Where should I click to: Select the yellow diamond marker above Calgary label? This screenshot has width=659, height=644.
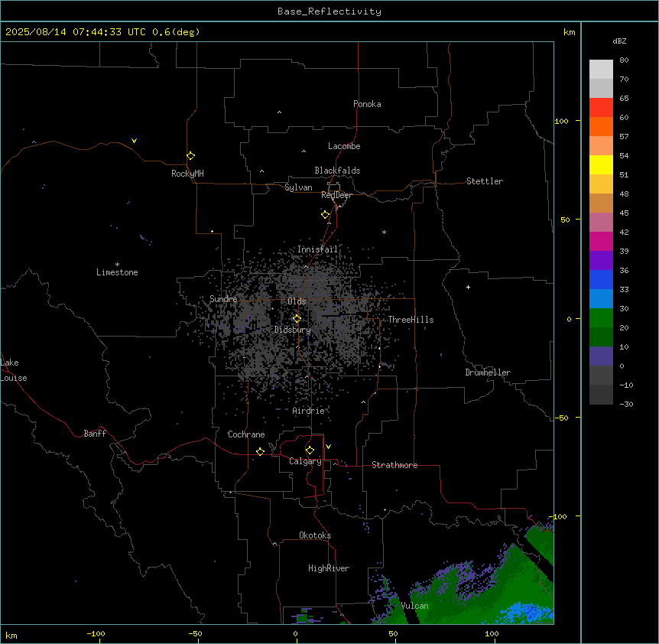coord(310,450)
